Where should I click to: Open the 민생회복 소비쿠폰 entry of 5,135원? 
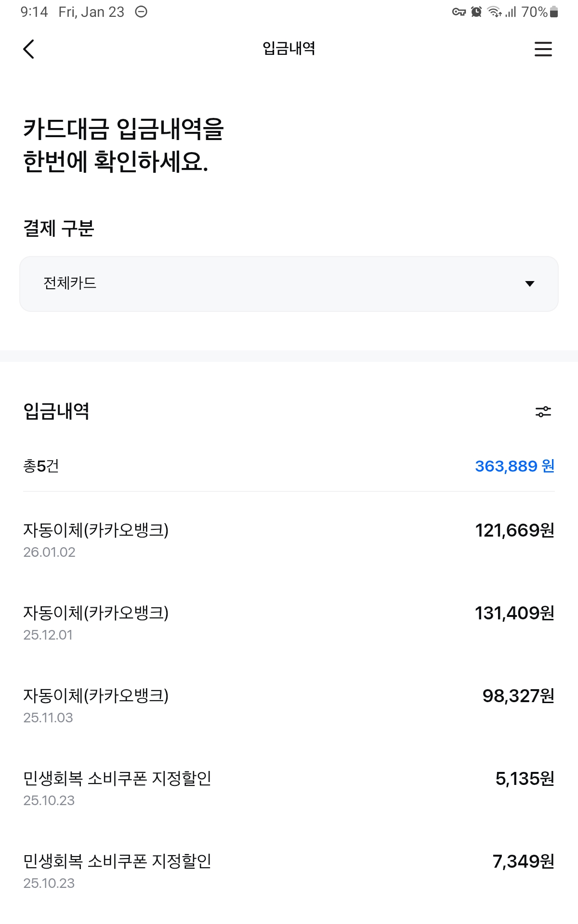[x=289, y=788]
